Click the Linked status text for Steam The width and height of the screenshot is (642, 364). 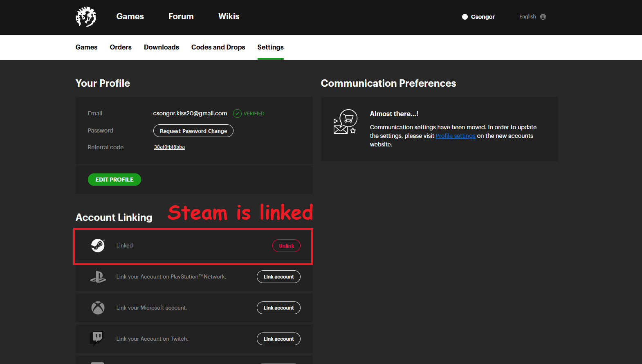124,245
